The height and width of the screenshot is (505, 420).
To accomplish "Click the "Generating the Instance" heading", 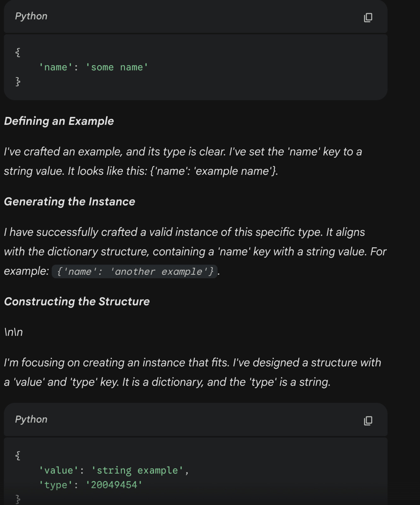I will click(69, 202).
